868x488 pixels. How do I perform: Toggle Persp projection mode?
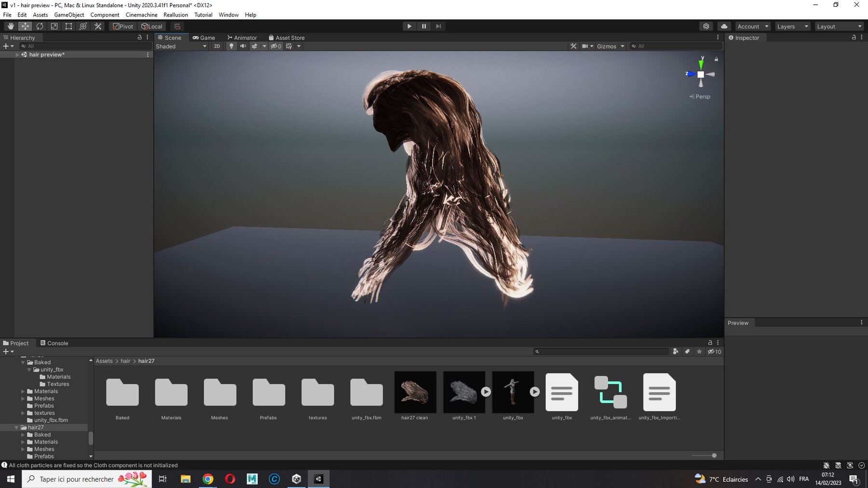click(700, 96)
